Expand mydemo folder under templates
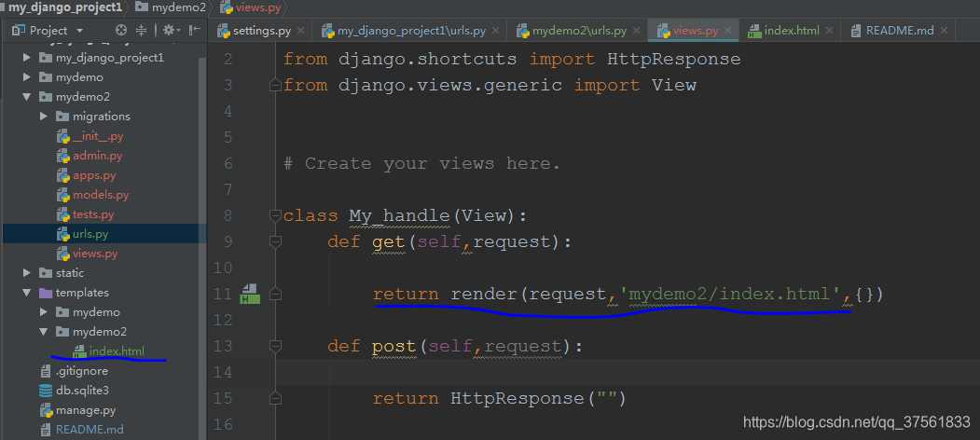The width and height of the screenshot is (980, 440). (x=44, y=312)
